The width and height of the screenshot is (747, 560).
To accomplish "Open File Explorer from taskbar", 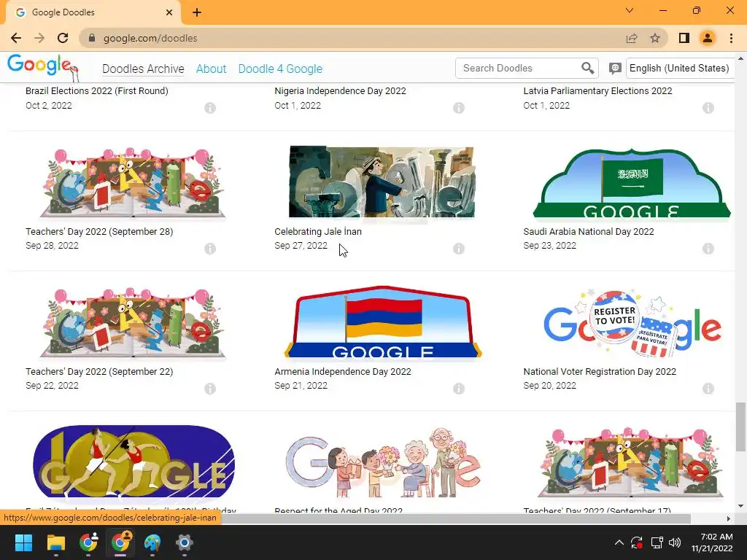I will pos(55,542).
